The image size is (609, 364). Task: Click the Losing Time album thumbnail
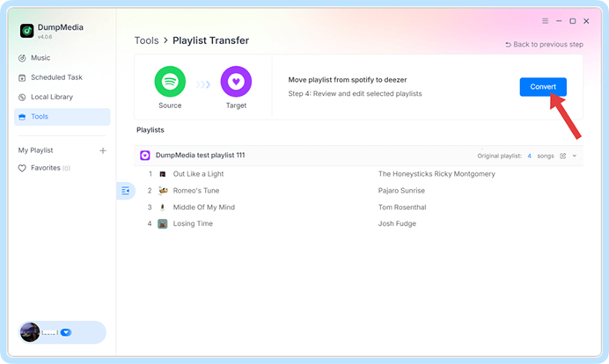163,224
